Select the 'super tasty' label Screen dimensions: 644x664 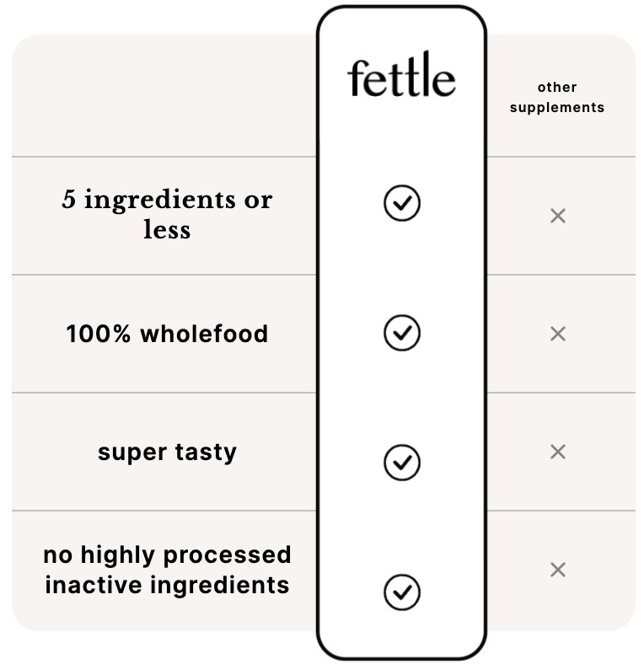pyautogui.click(x=167, y=452)
